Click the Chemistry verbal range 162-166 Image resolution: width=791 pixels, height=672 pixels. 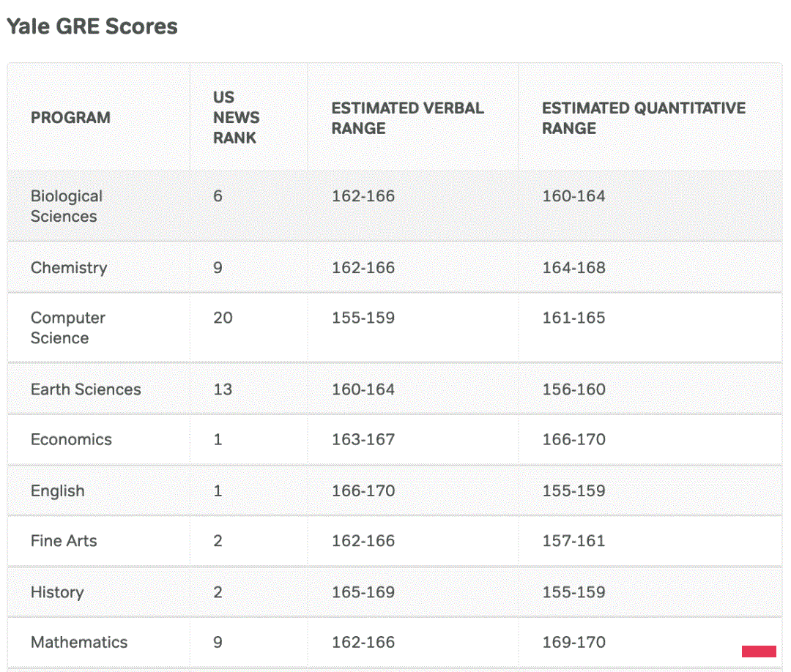[x=363, y=267]
